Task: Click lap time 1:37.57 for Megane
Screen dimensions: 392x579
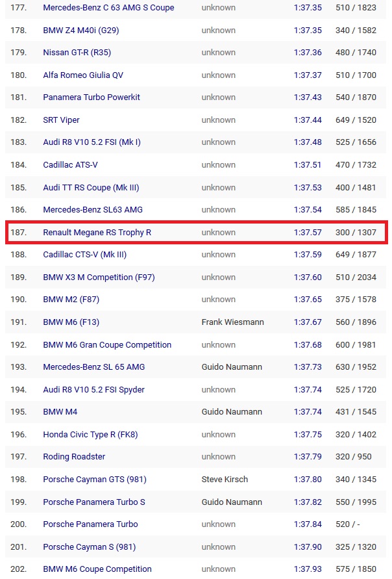Action: pos(307,232)
